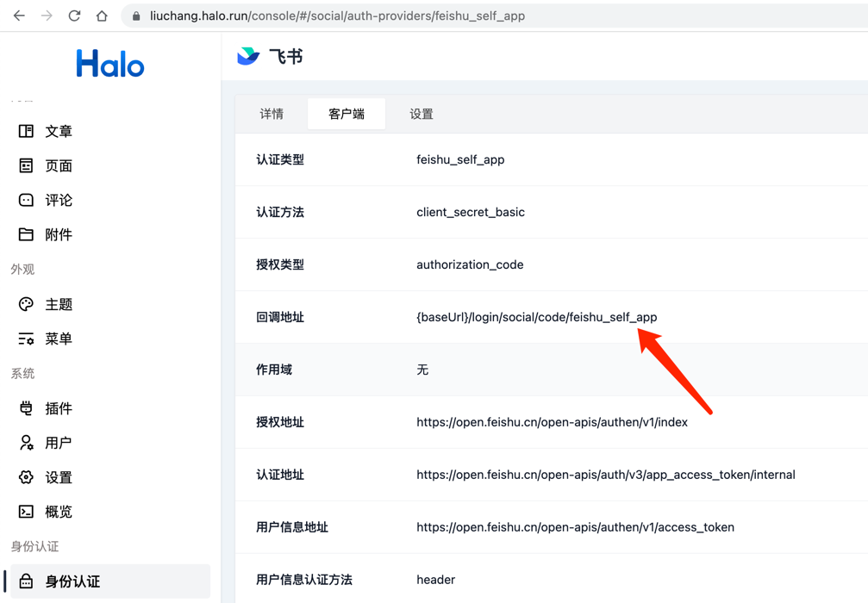The image size is (868, 603).
Task: Click the 用户信息认证方法 label
Action: (304, 580)
